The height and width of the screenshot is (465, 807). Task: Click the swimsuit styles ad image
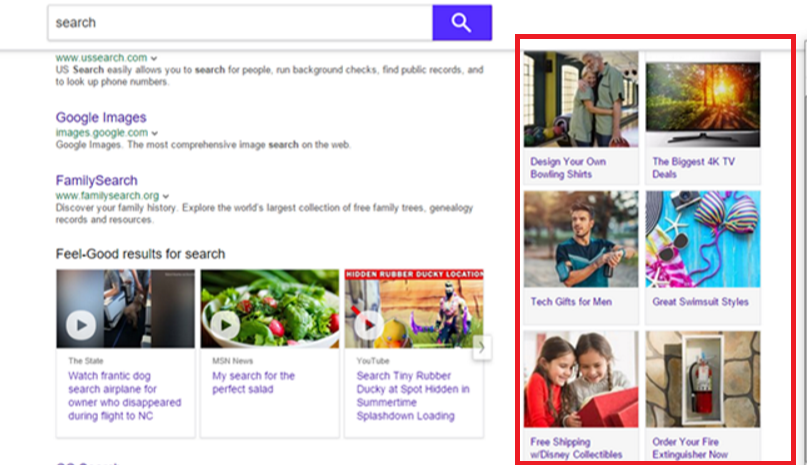[x=702, y=239]
